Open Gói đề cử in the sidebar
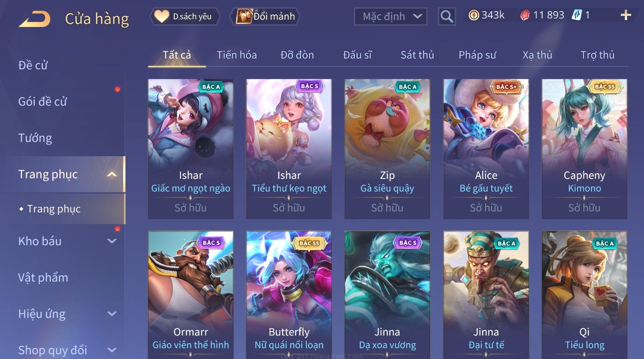The height and width of the screenshot is (359, 644). [43, 101]
